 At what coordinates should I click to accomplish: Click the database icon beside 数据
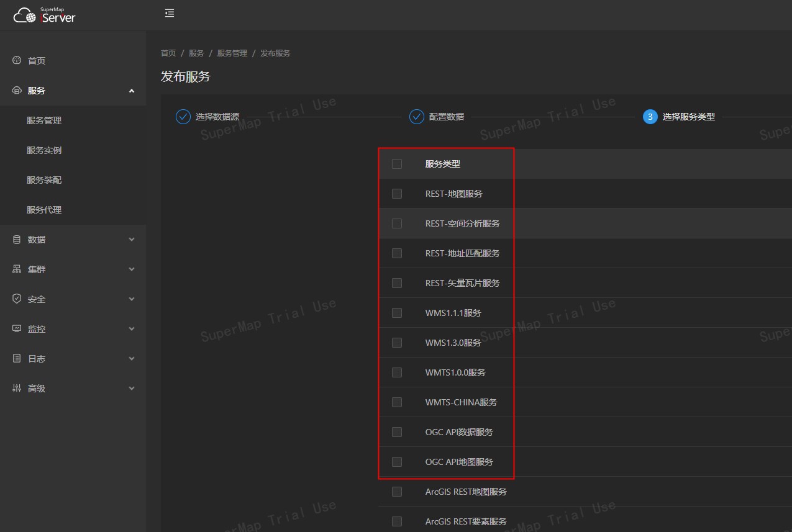pyautogui.click(x=17, y=239)
